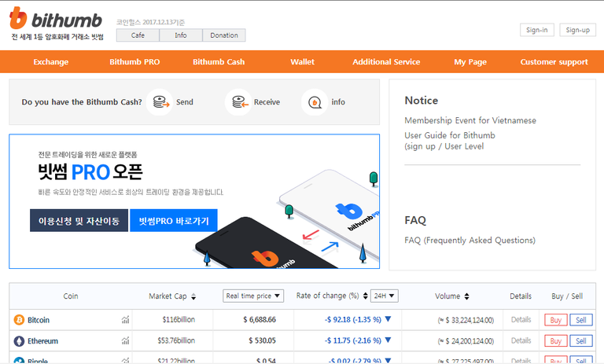Switch to the Cafe tab

138,35
